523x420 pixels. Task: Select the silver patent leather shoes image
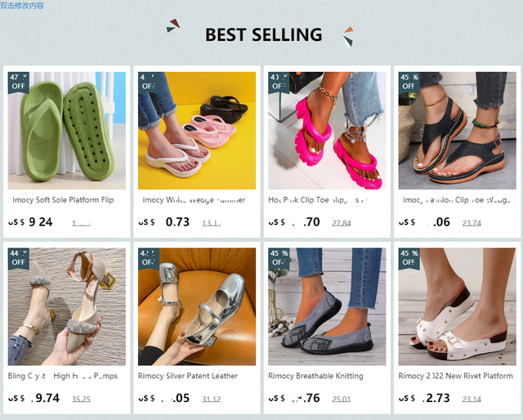197,306
